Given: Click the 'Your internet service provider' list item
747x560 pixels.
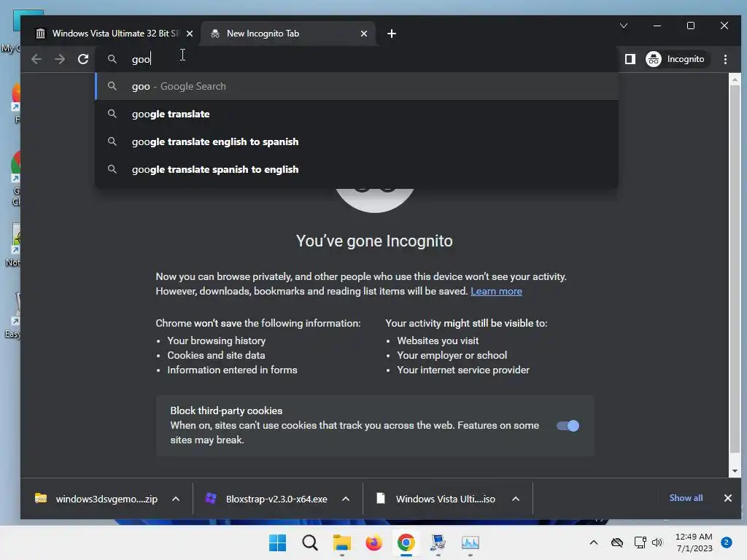Looking at the screenshot, I should (x=463, y=370).
